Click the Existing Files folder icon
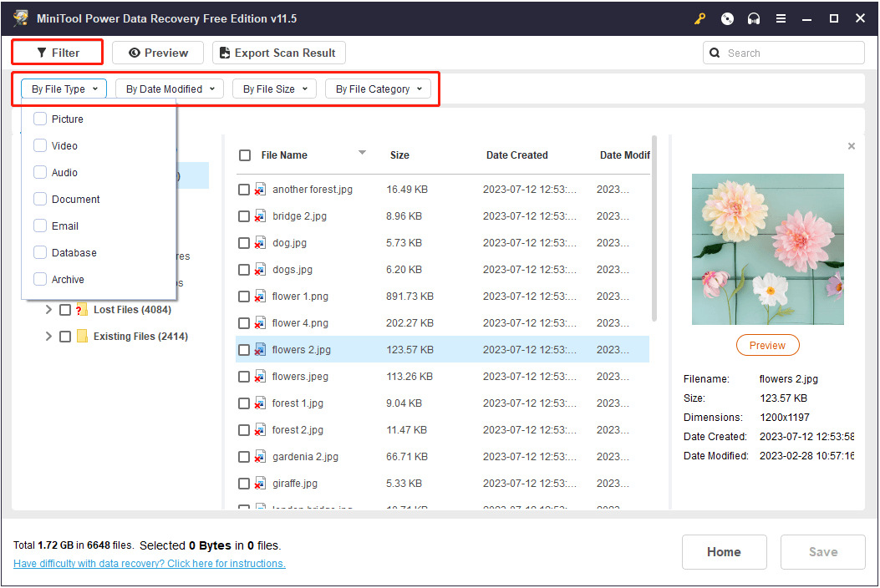The image size is (880, 588). 82,336
